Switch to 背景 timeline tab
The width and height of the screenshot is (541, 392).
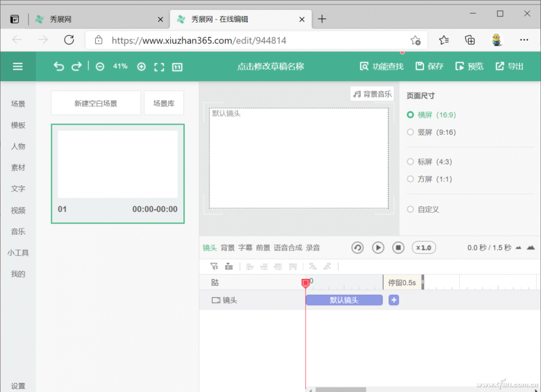(x=228, y=247)
